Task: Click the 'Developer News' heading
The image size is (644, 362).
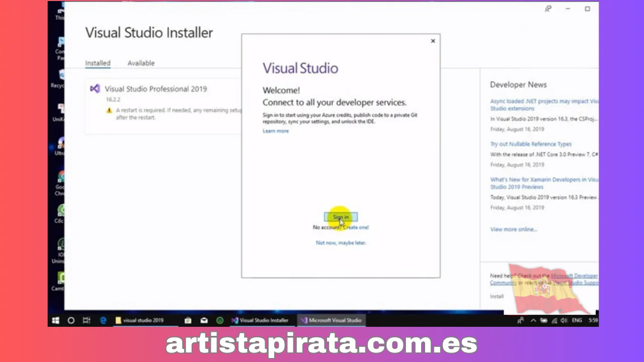Action: (518, 85)
